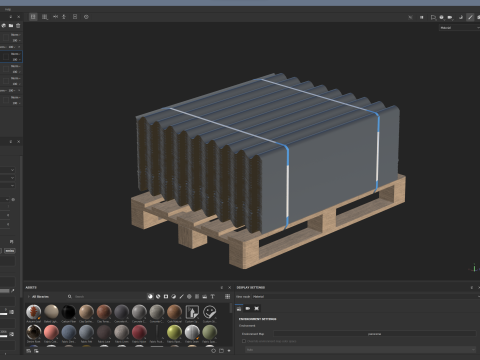Click the rotation icon in top-right toolbar

(461, 17)
